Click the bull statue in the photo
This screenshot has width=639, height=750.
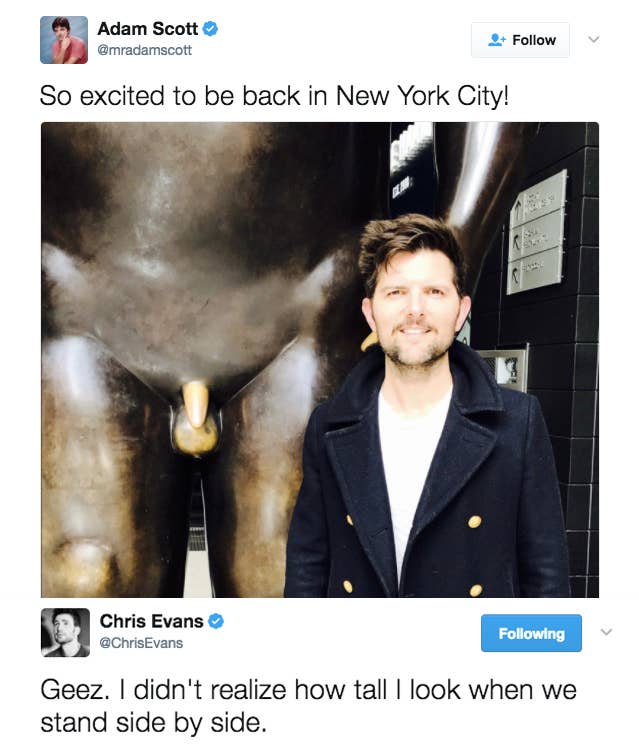pyautogui.click(x=182, y=335)
